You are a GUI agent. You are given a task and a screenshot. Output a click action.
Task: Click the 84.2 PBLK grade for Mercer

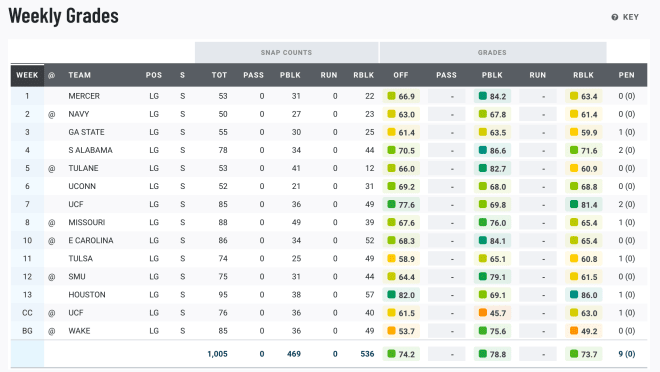[x=492, y=96]
